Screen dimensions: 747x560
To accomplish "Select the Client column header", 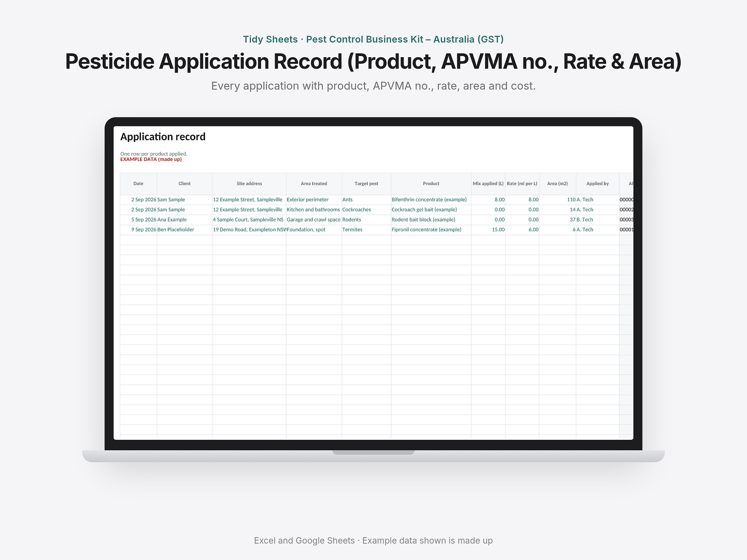I will [184, 184].
